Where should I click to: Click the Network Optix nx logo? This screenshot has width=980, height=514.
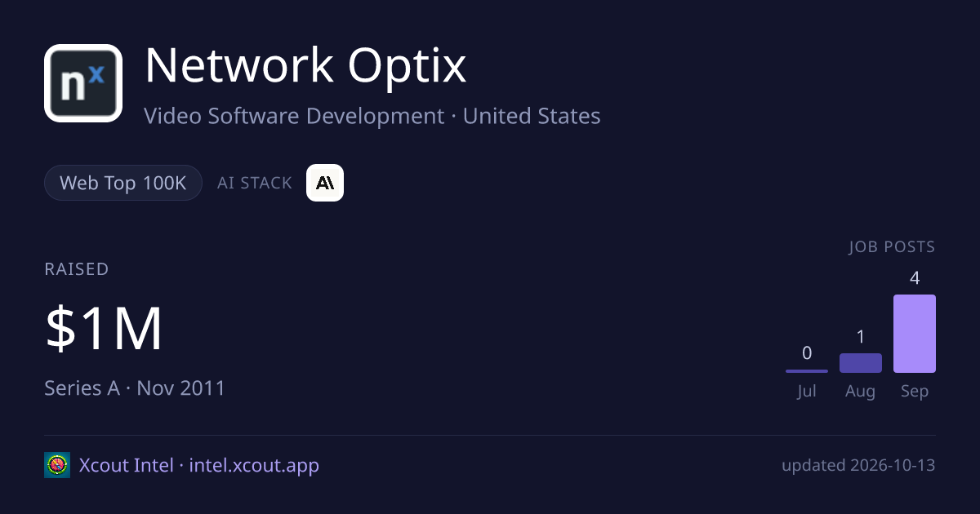tap(83, 83)
